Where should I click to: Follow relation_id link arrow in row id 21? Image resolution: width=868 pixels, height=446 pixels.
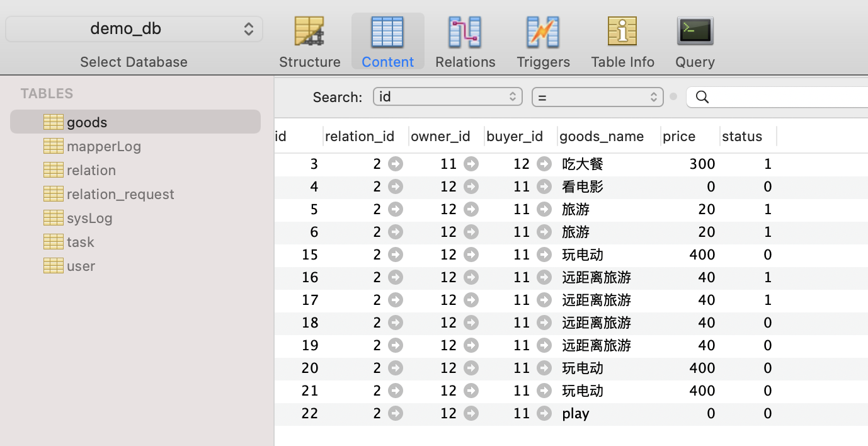(x=396, y=391)
